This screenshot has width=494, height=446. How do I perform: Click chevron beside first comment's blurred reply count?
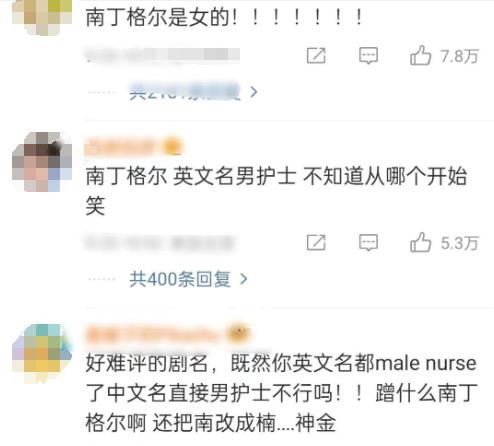point(254,92)
